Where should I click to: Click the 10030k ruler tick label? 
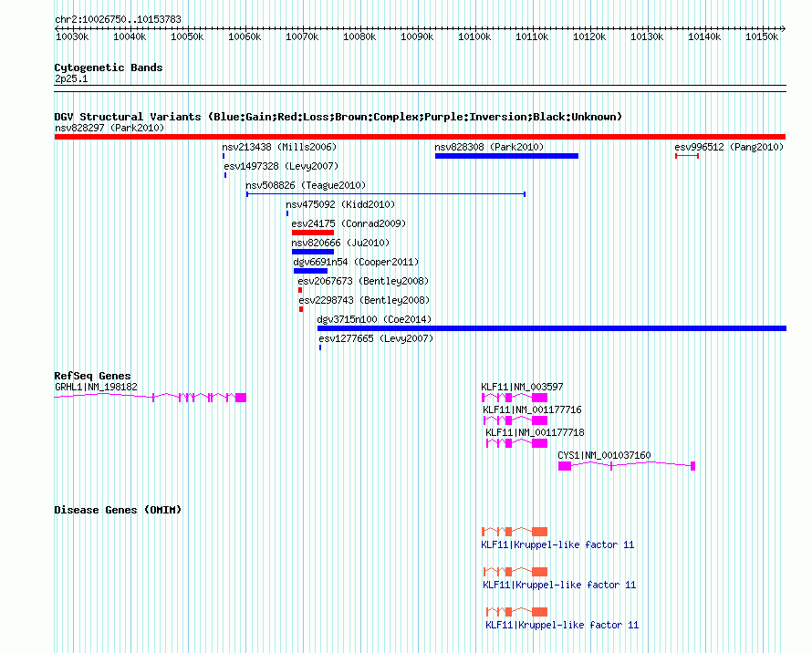[x=72, y=36]
